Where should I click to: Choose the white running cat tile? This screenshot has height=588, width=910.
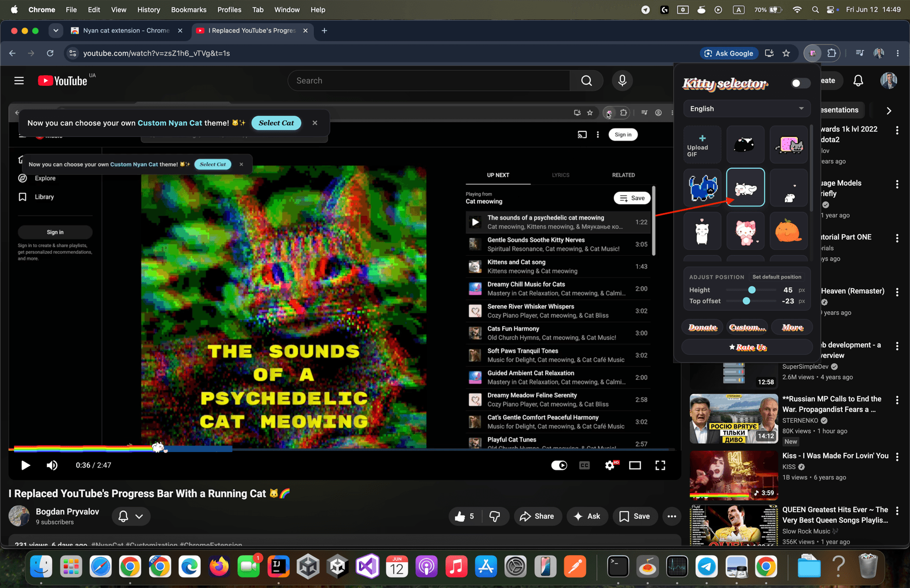tap(745, 188)
